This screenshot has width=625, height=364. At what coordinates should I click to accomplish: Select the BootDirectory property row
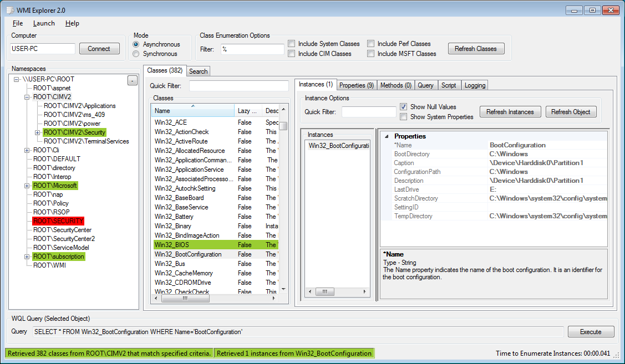click(x=494, y=154)
